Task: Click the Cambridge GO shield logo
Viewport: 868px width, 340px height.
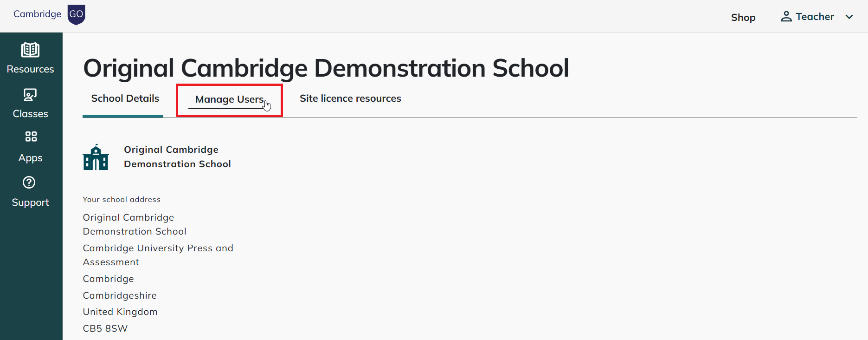Action: click(x=76, y=15)
